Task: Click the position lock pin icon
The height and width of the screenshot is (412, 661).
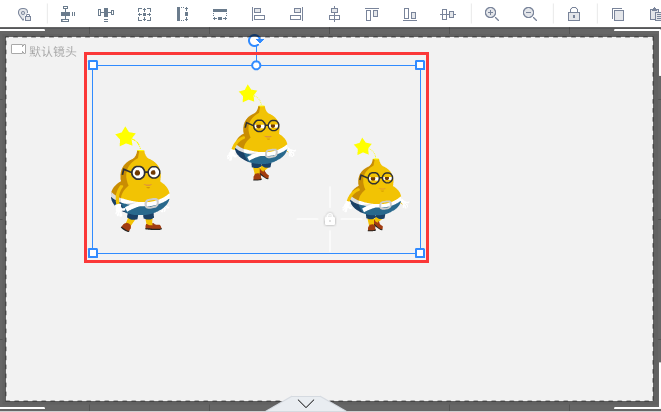Action: coord(24,14)
